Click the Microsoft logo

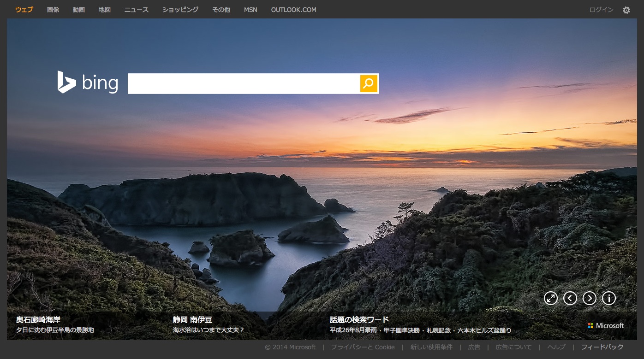pyautogui.click(x=606, y=326)
